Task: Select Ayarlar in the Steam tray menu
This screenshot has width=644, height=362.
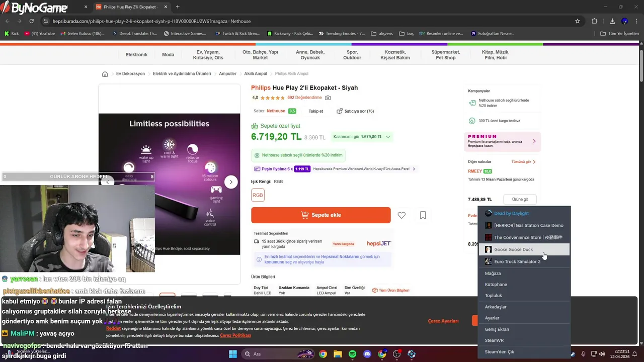Action: tap(524, 318)
